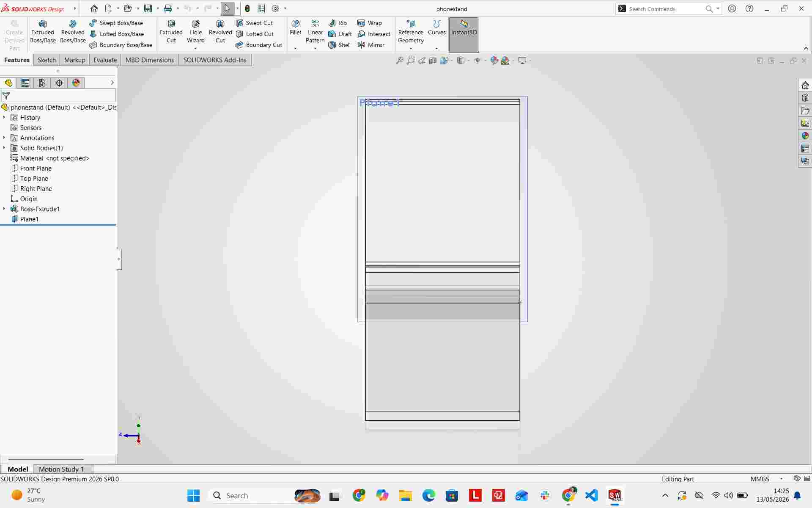Open the Save button dropdown arrow

pyautogui.click(x=158, y=8)
